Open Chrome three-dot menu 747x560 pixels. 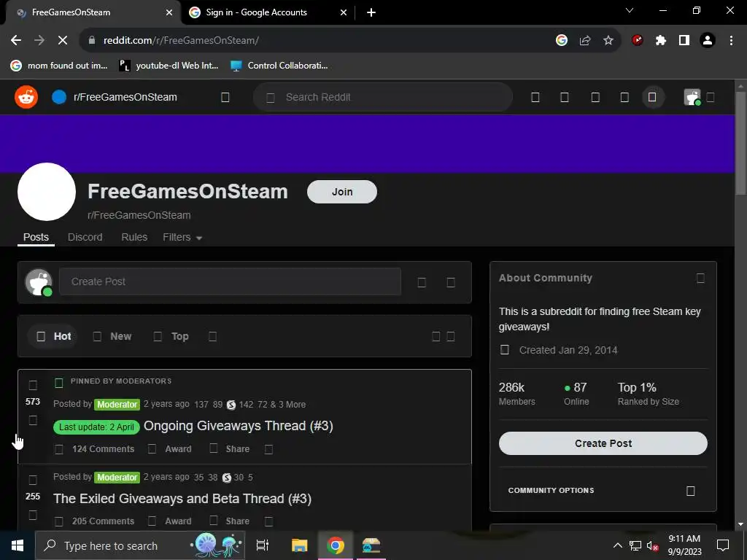pos(731,41)
